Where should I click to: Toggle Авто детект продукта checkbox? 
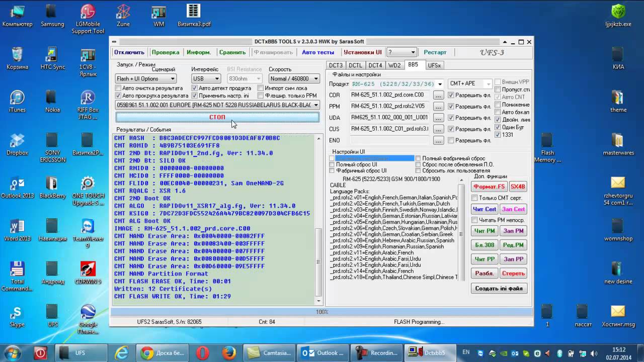tap(194, 88)
